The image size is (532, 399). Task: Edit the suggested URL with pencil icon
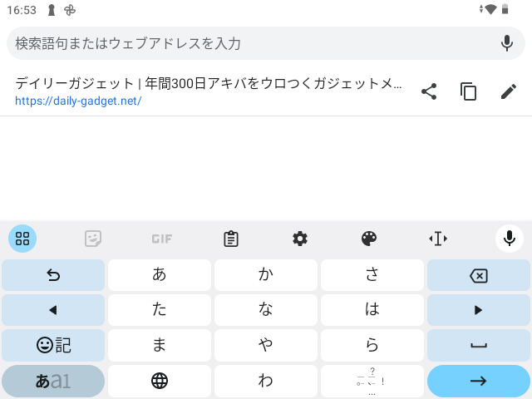click(x=509, y=91)
